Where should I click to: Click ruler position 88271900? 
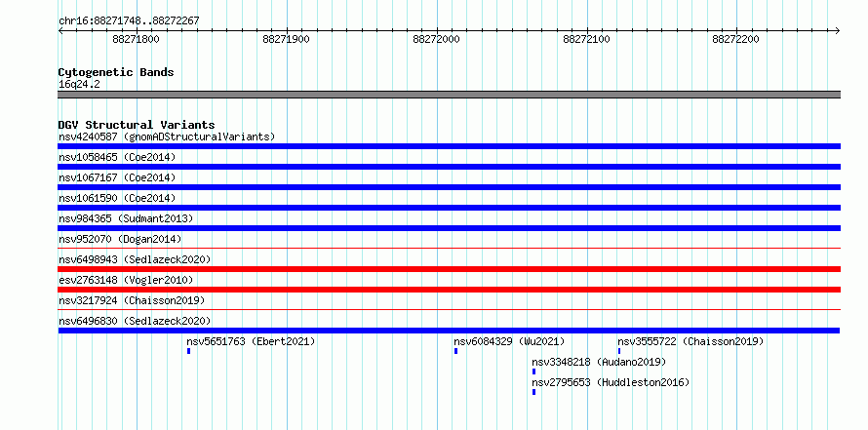click(286, 39)
